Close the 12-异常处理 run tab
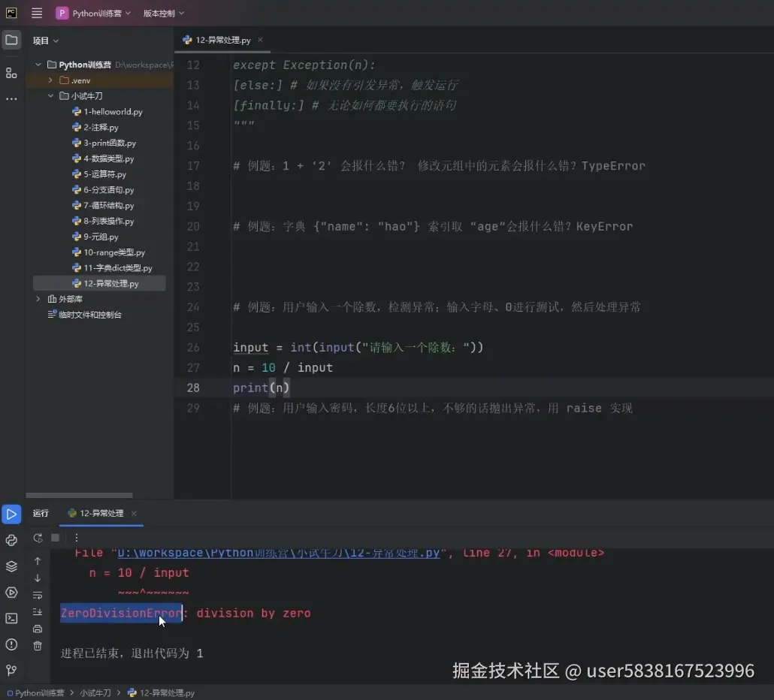Screen dimensions: 774x700 [x=134, y=513]
